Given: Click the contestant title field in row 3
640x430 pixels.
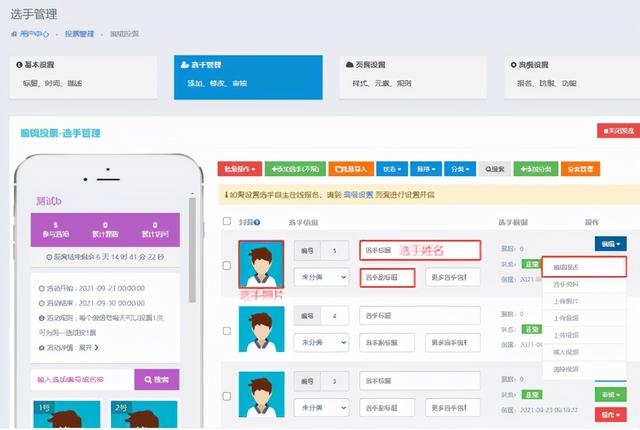Looking at the screenshot, I should 420,381.
